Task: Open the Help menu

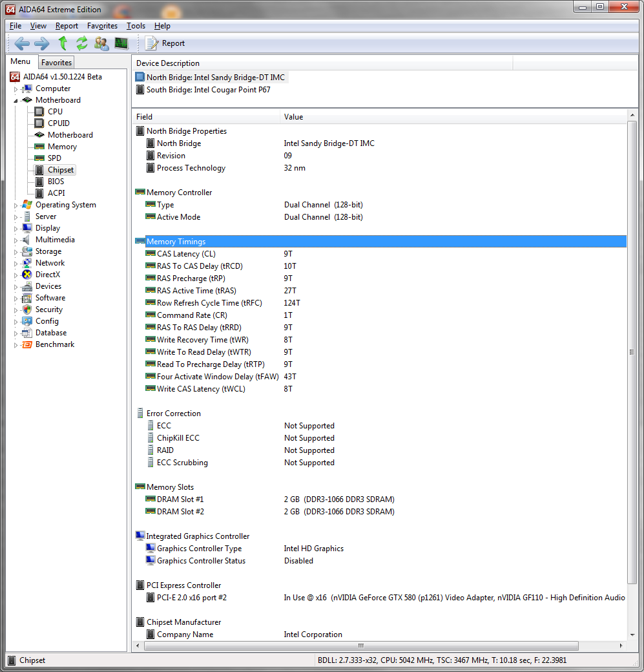Action: pyautogui.click(x=162, y=26)
